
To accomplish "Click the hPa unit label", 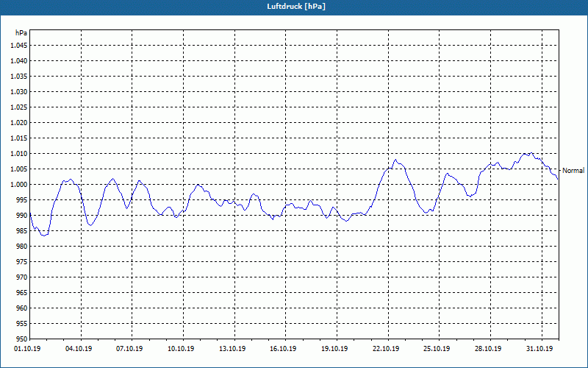I will (21, 32).
